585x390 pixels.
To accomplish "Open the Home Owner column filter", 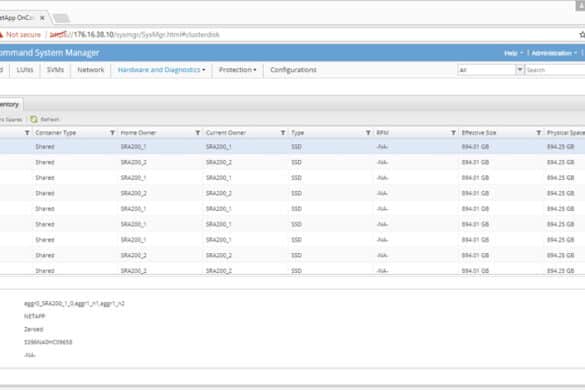I will coord(198,133).
